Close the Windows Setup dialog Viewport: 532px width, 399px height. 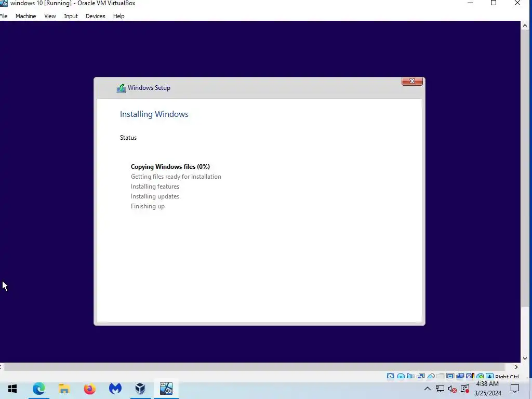(x=412, y=81)
